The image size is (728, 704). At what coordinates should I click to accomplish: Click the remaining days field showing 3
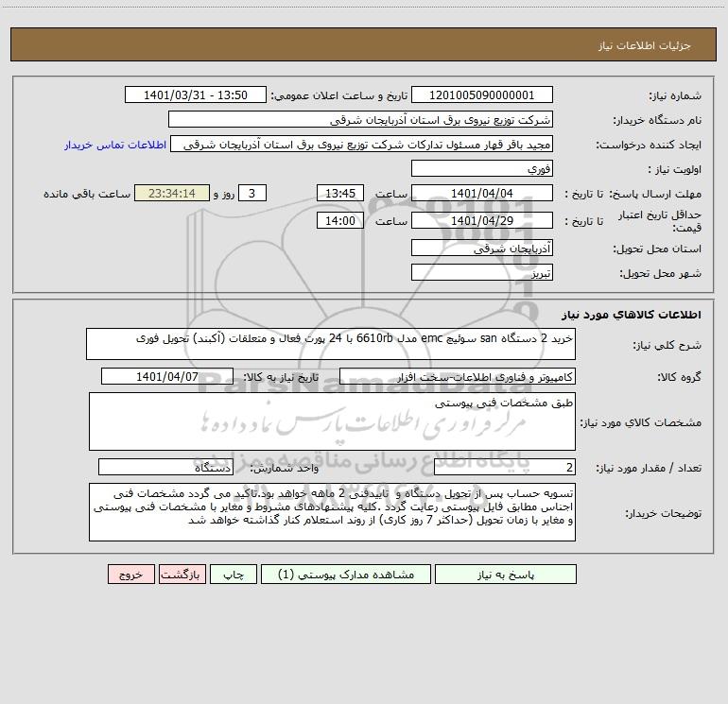[252, 193]
